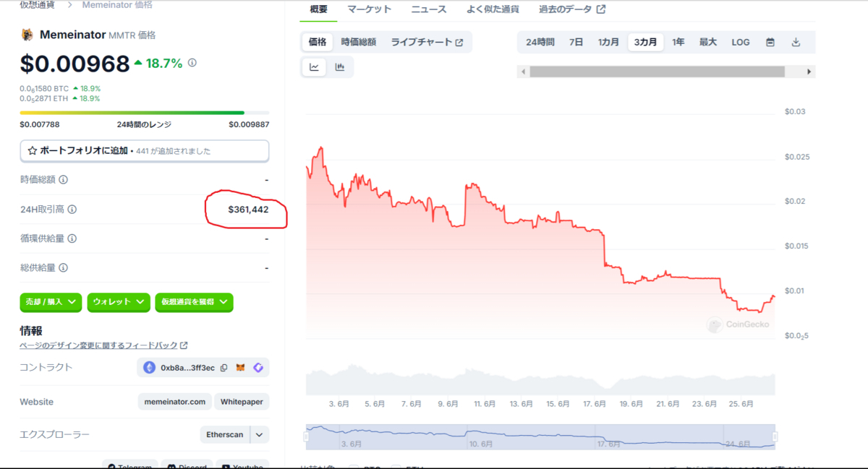Click the 0xb8a...3ff3ec contract address text
Image resolution: width=868 pixels, height=469 pixels.
click(x=187, y=368)
